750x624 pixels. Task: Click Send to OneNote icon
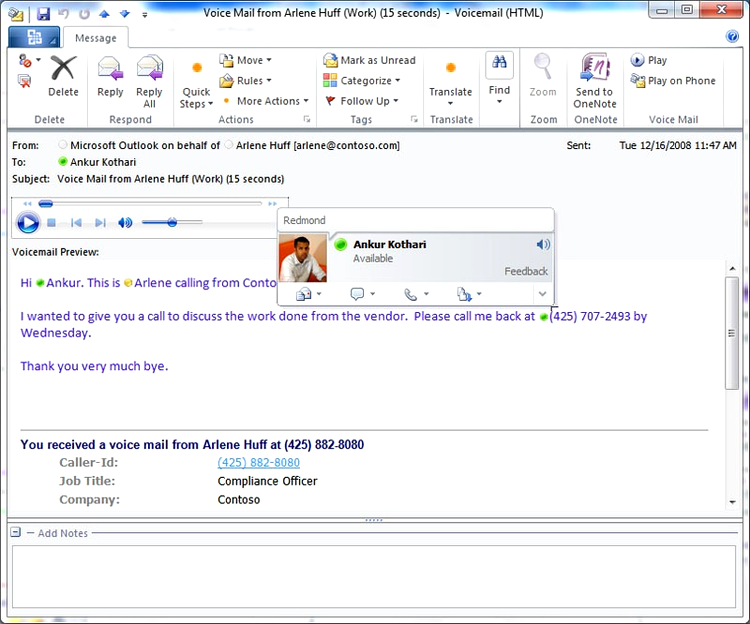tap(595, 67)
